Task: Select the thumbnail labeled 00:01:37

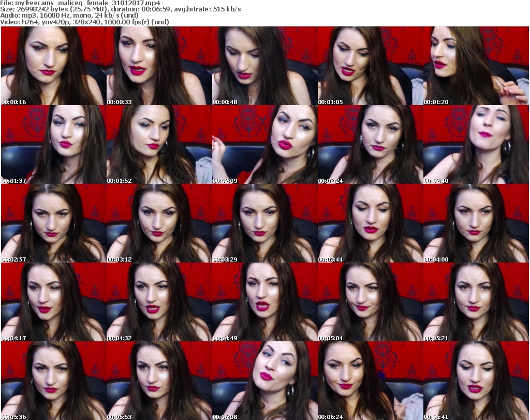Action: 53,144
